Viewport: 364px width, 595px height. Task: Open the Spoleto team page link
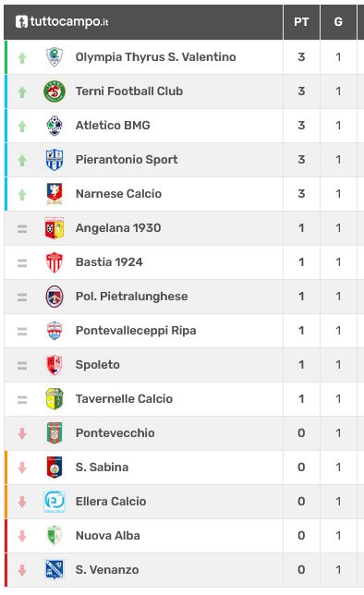[98, 365]
